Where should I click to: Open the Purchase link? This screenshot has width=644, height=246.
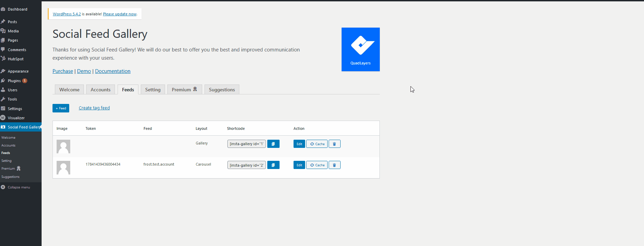(63, 71)
